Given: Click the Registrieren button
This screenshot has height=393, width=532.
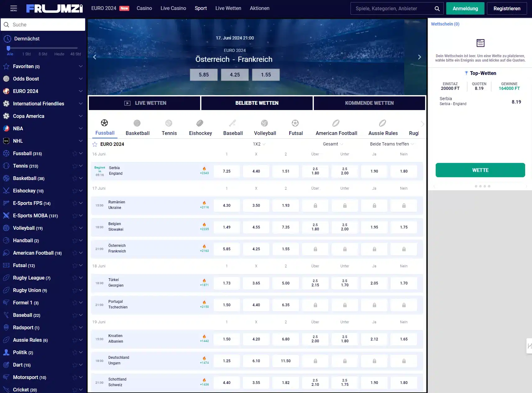Looking at the screenshot, I should (507, 8).
